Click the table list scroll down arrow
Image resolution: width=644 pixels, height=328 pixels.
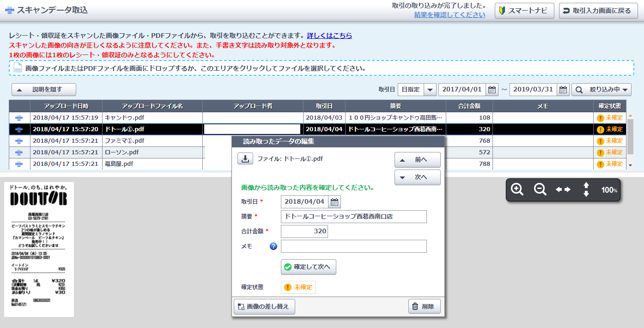[x=630, y=165]
